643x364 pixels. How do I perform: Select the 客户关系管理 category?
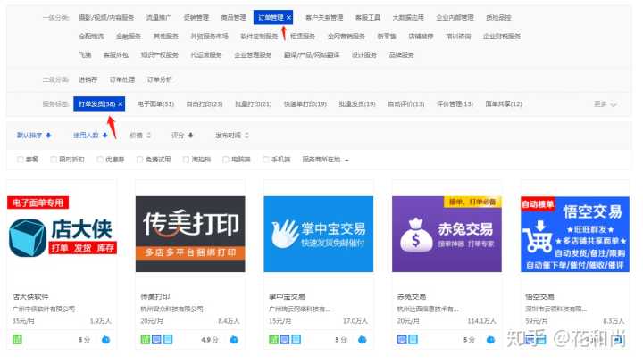coord(323,17)
